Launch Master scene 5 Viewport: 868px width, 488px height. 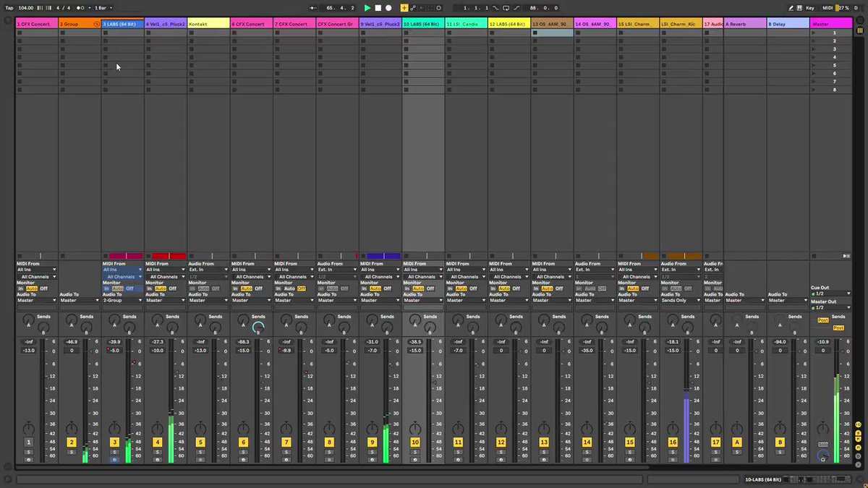(x=814, y=65)
